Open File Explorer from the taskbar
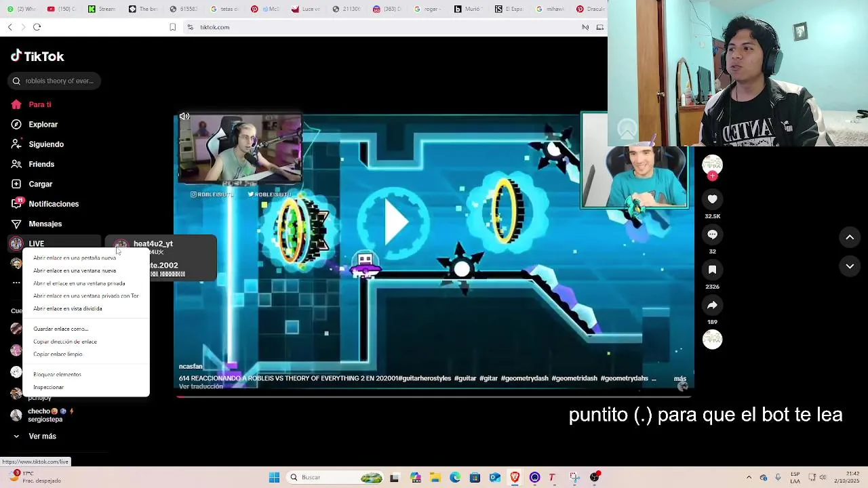This screenshot has width=868, height=488. (x=435, y=477)
